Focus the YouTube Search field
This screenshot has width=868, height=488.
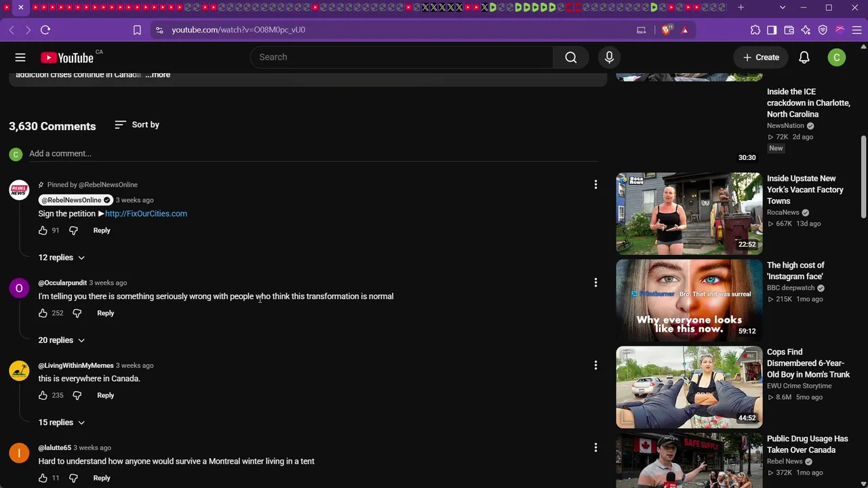tap(401, 57)
